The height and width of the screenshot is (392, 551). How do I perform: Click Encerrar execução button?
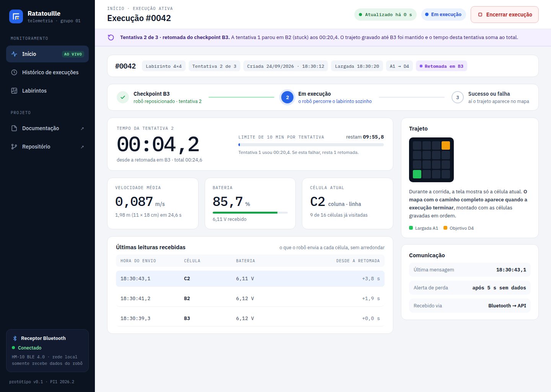(x=505, y=15)
